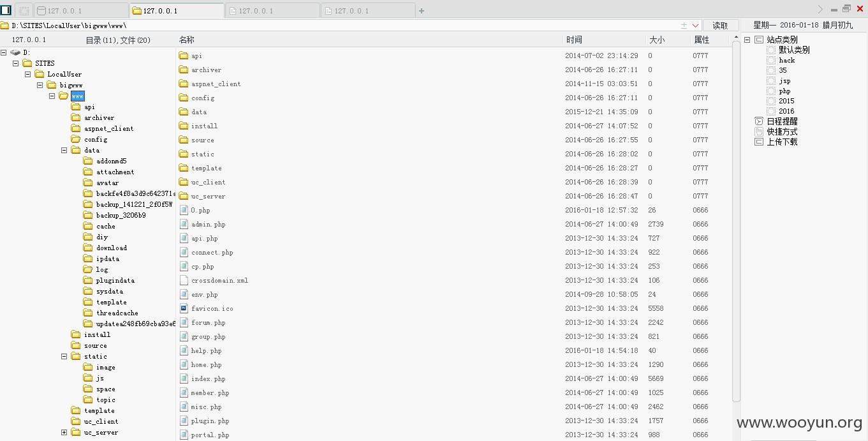
Task: Select env.php in file list
Action: click(204, 294)
